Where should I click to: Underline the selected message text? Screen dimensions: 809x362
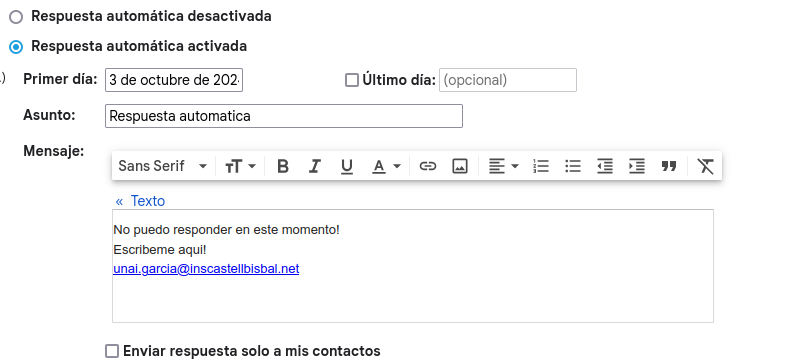(347, 166)
